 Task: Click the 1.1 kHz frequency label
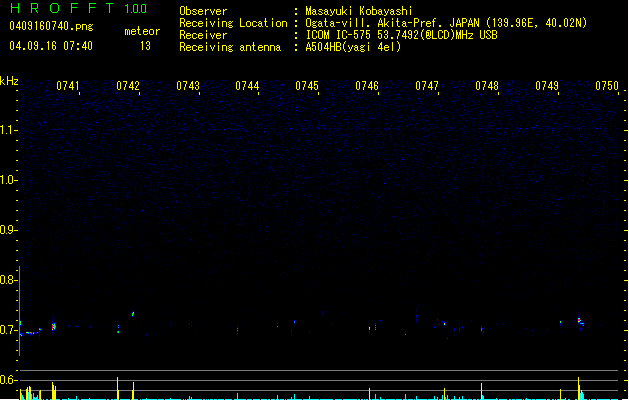click(9, 130)
